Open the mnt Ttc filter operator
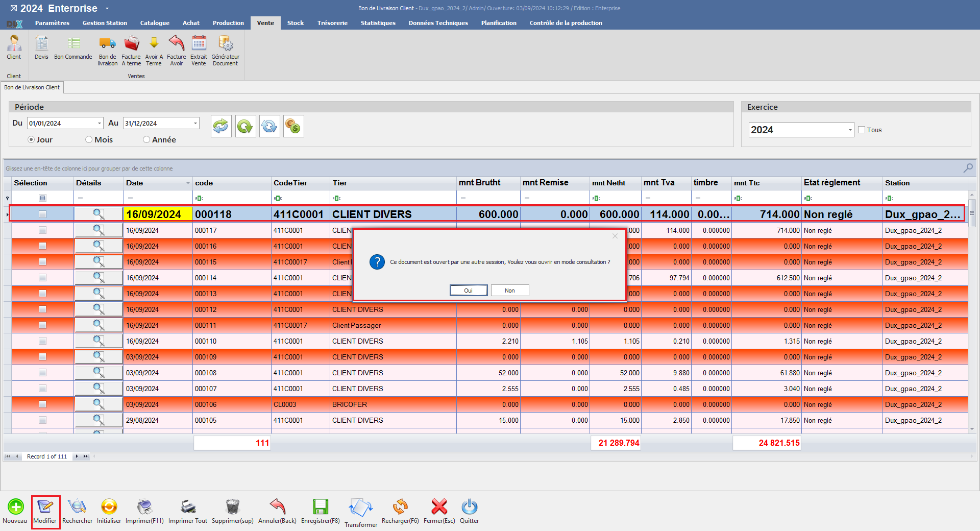Image resolution: width=980 pixels, height=531 pixels. click(738, 198)
